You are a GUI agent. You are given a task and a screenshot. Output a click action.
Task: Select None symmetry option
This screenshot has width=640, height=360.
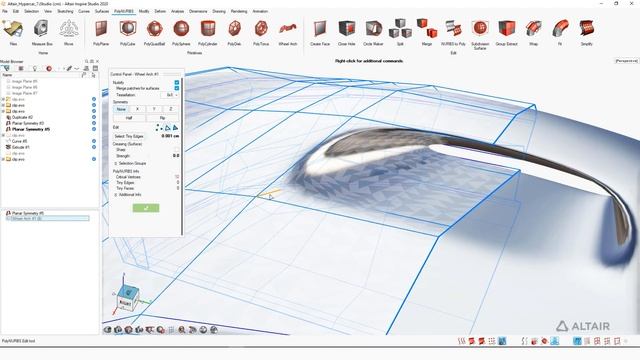[x=121, y=109]
